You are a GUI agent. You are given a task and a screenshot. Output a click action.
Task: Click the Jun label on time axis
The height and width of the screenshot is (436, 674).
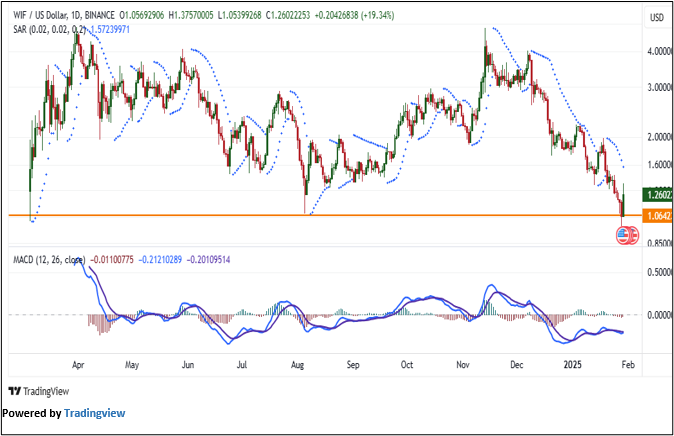click(188, 365)
